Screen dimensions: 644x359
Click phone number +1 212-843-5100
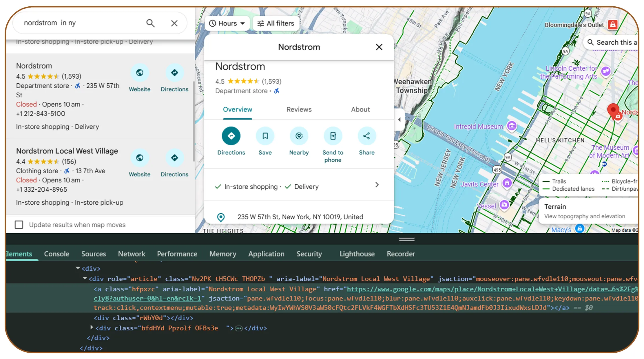(41, 113)
